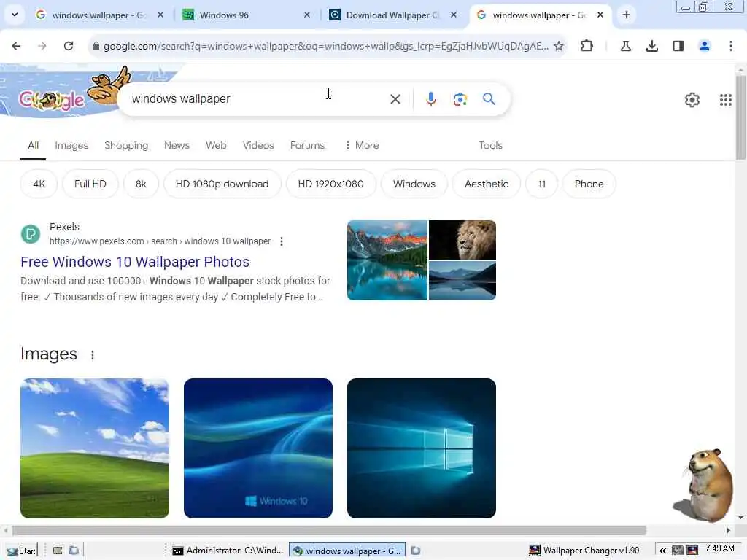Open the Pexels lion photo thumbnail
The image size is (747, 560).
click(x=462, y=239)
